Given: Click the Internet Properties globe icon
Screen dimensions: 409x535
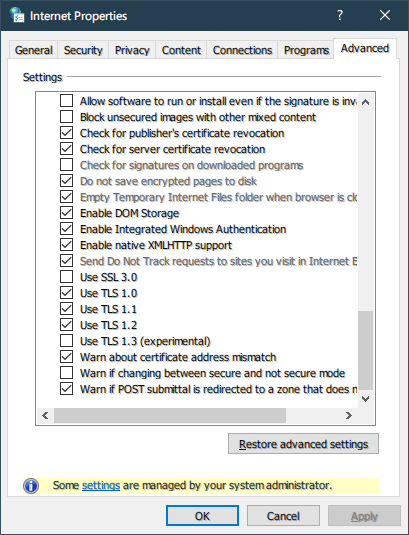Looking at the screenshot, I should 16,15.
